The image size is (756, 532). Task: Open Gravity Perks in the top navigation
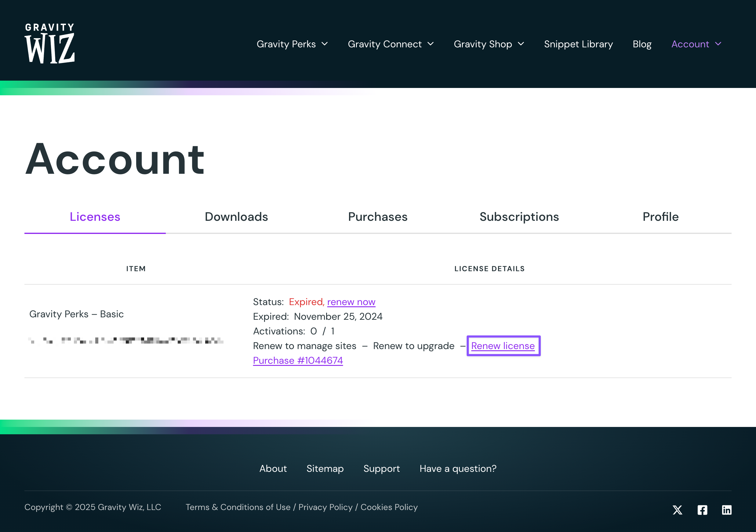click(286, 44)
